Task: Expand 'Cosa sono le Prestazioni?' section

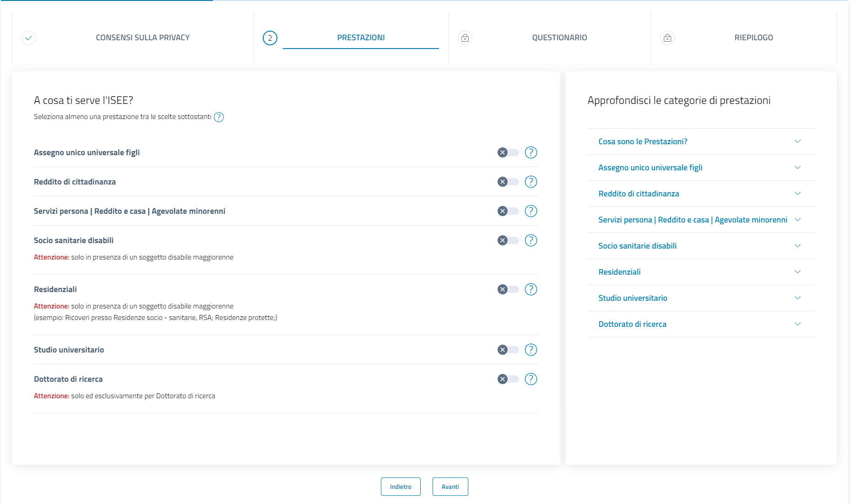Action: (700, 141)
